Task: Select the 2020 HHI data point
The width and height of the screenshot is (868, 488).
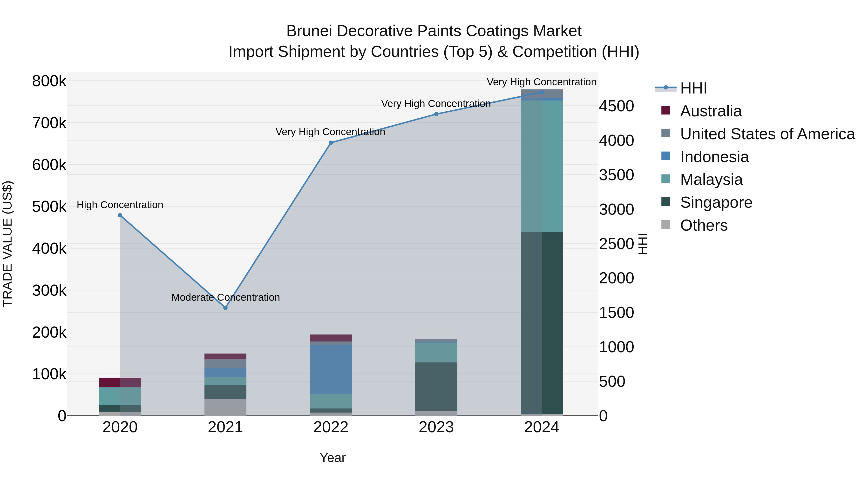Action: click(120, 215)
